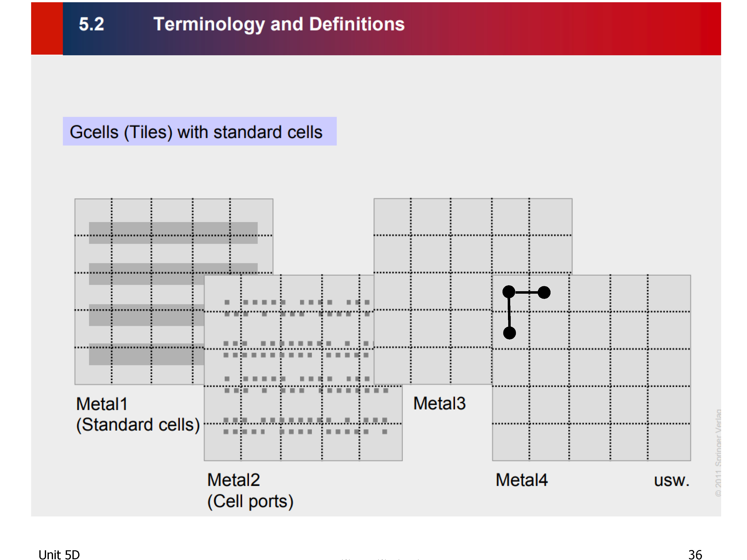Viewport: 747px width, 560px height.
Task: Click the Metal1 (Standard cells) label
Action: (x=138, y=414)
